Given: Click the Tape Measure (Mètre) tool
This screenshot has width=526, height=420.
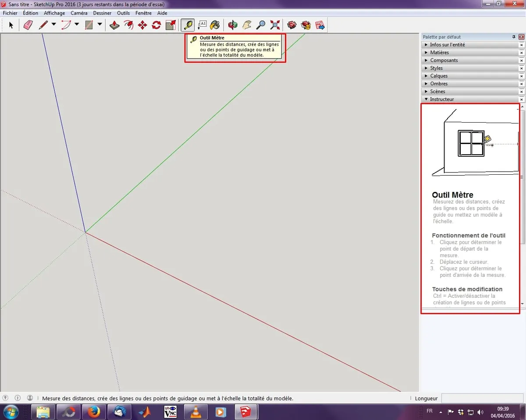Looking at the screenshot, I should (188, 25).
